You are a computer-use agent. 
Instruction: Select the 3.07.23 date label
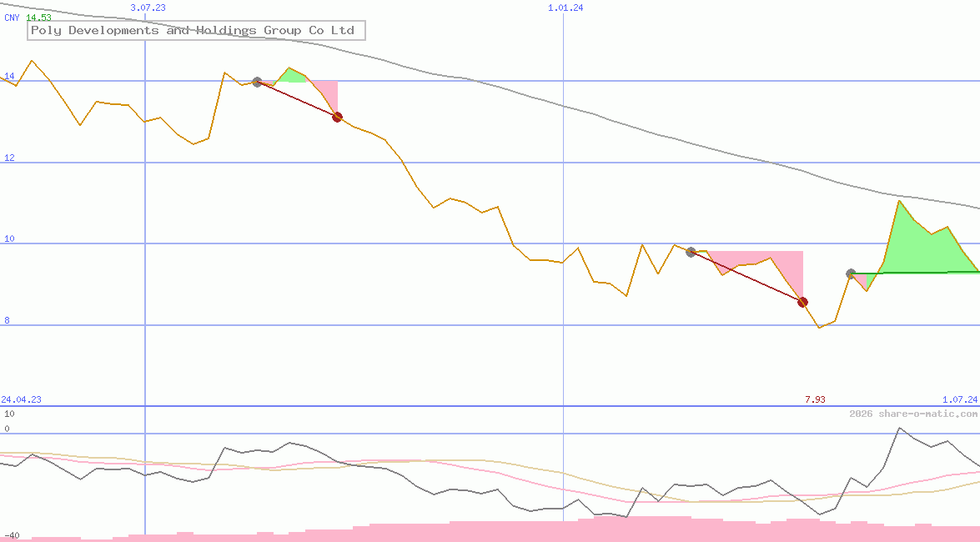[x=148, y=8]
